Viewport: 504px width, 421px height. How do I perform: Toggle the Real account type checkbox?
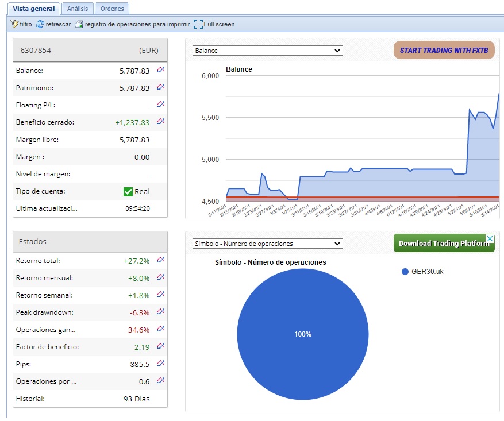[x=128, y=191]
